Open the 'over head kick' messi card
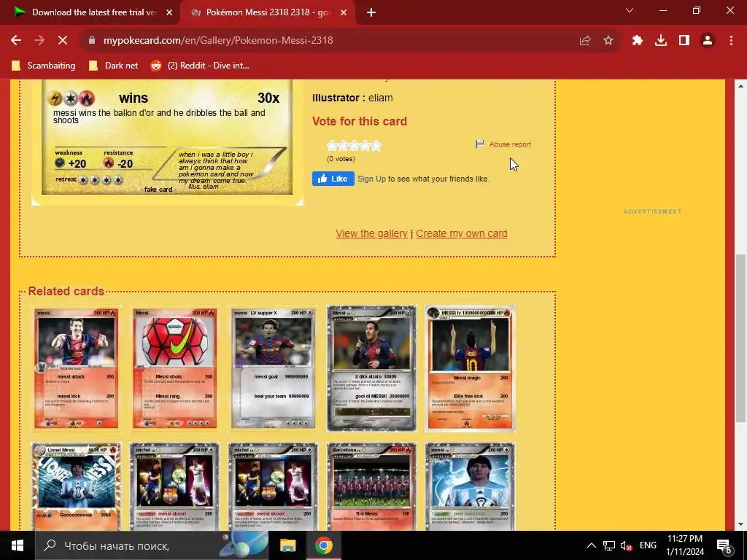The image size is (747, 560). [471, 486]
